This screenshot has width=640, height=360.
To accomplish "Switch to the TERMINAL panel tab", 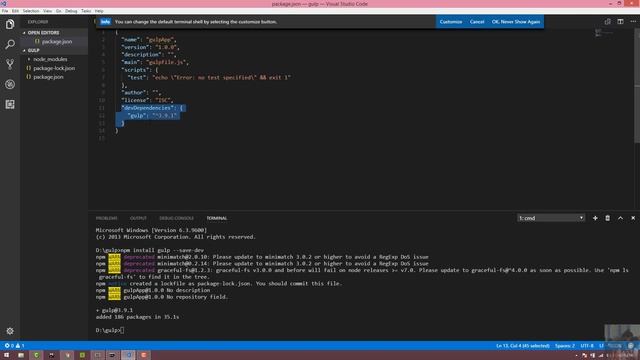I will coord(217,218).
